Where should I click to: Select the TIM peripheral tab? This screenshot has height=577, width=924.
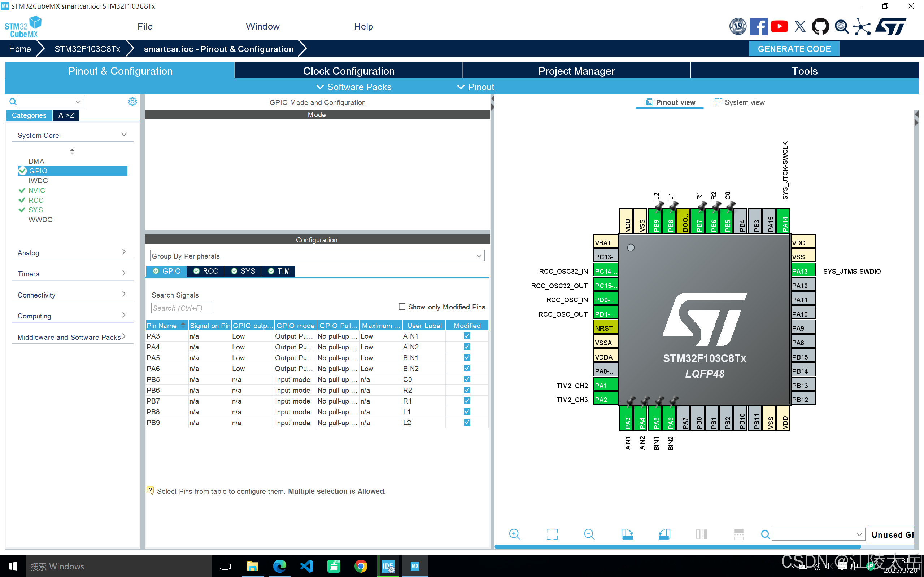point(279,271)
